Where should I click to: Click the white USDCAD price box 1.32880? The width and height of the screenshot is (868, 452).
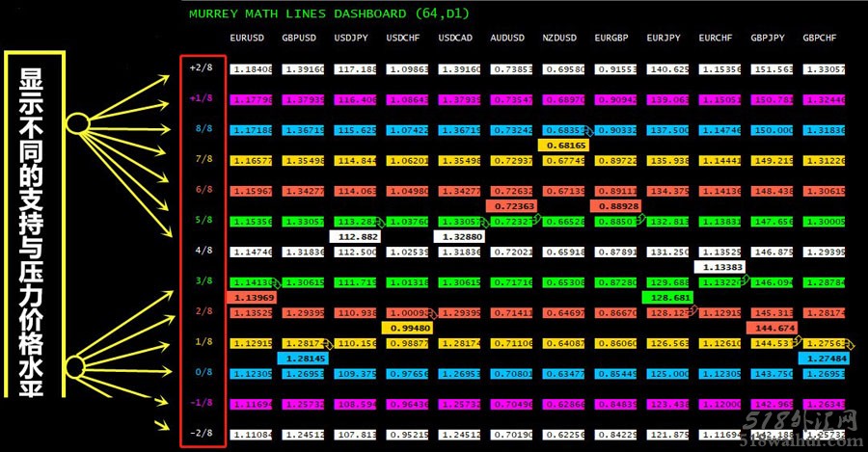pyautogui.click(x=459, y=237)
